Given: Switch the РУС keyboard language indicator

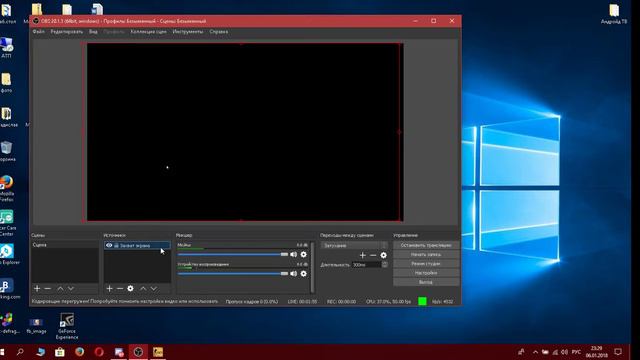Looking at the screenshot, I should (x=576, y=352).
